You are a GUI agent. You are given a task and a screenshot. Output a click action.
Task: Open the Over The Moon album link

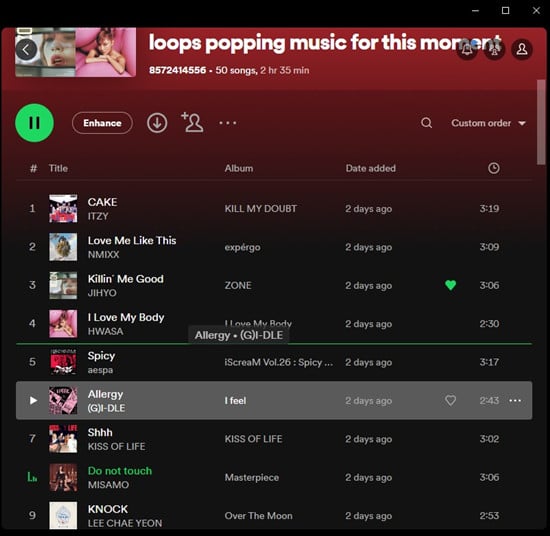tap(259, 516)
